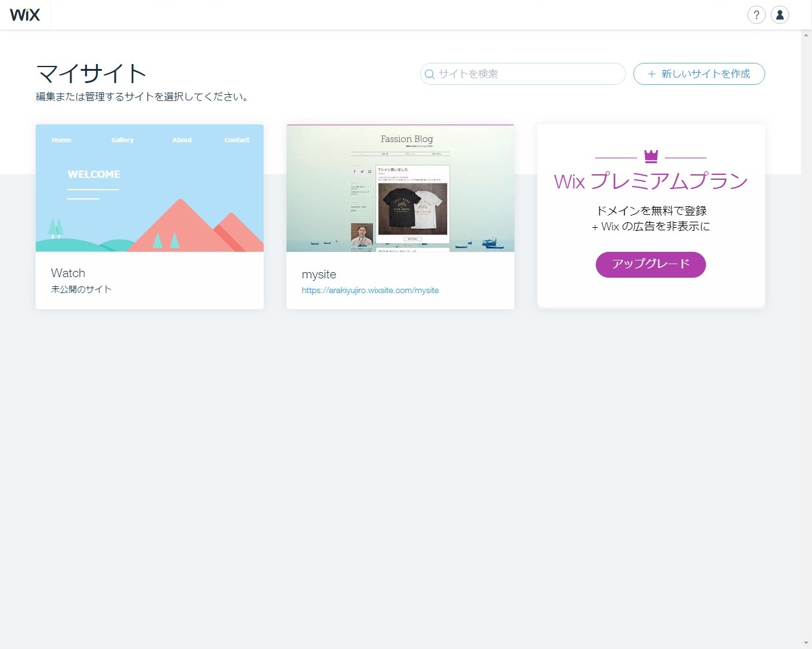812x649 pixels.
Task: Click the premium crown icon
Action: click(651, 156)
